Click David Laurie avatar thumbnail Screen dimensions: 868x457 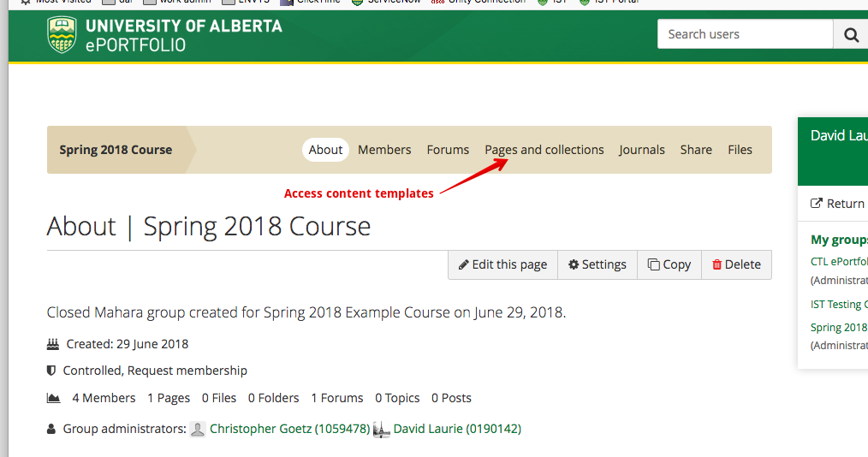click(382, 430)
